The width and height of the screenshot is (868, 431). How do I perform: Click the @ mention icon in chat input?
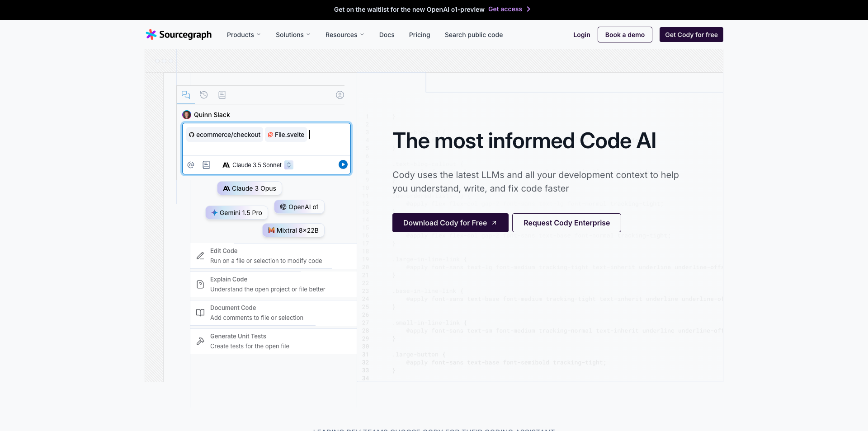191,165
